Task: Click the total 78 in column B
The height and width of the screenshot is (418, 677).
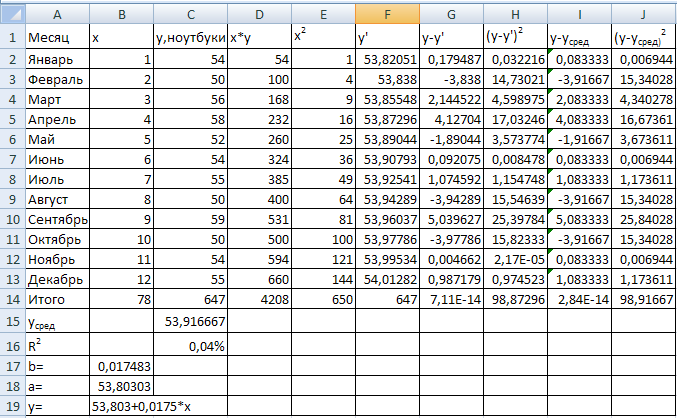Action: coord(122,299)
